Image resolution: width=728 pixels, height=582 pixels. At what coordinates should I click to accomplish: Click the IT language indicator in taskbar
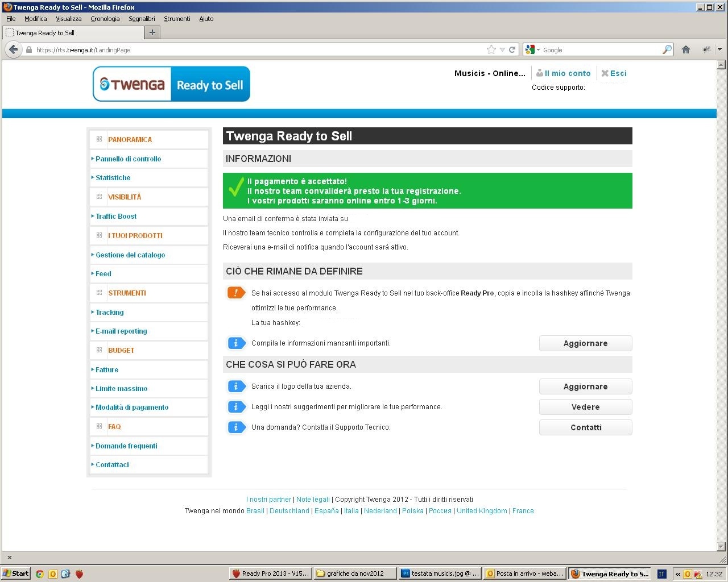(x=661, y=574)
